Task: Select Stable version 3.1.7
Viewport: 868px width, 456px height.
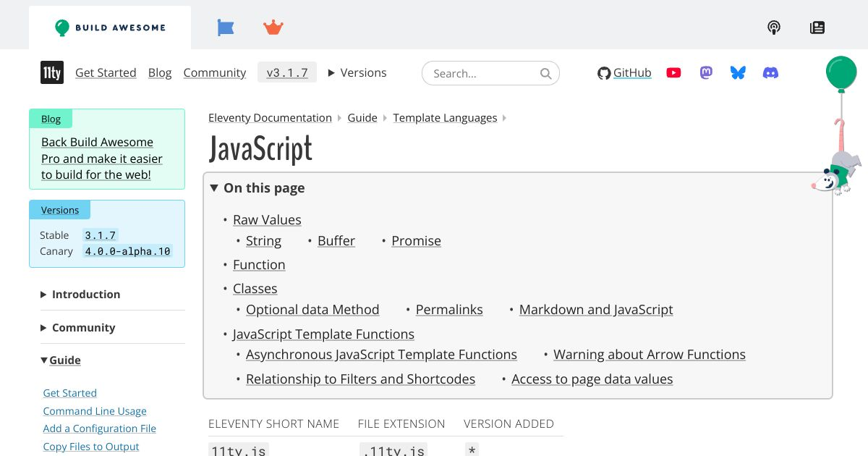Action: (100, 235)
